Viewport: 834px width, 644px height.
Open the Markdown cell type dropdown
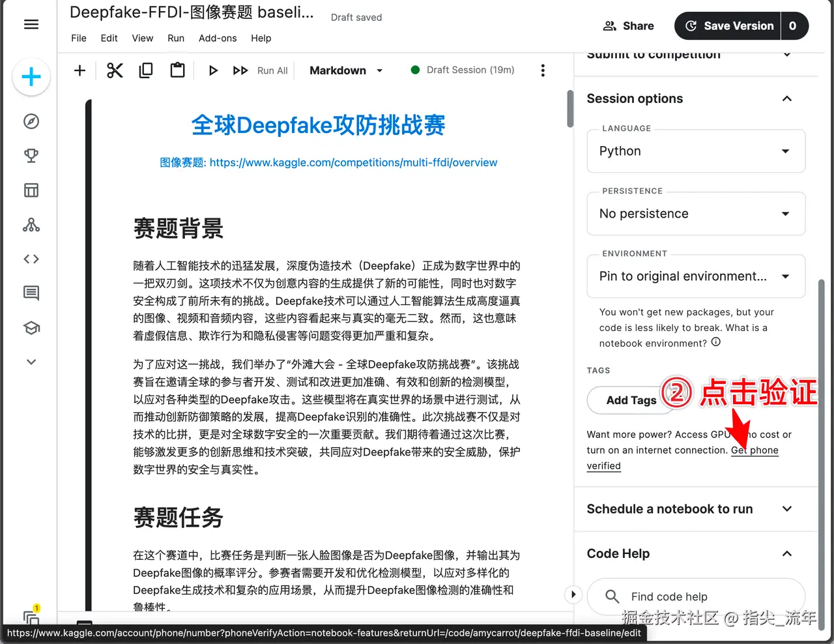click(x=346, y=70)
